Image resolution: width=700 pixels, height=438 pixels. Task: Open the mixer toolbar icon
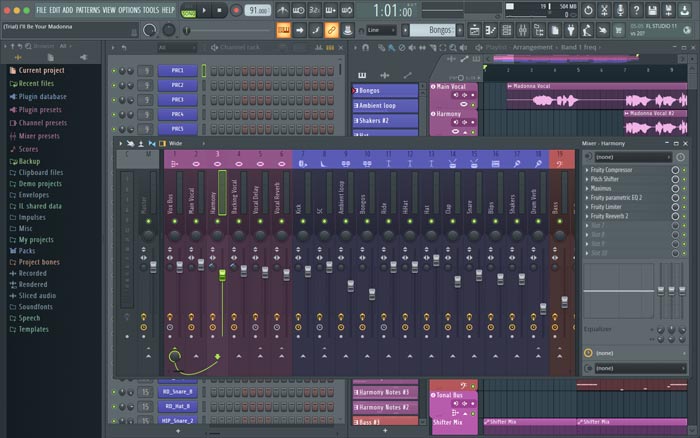coord(523,30)
